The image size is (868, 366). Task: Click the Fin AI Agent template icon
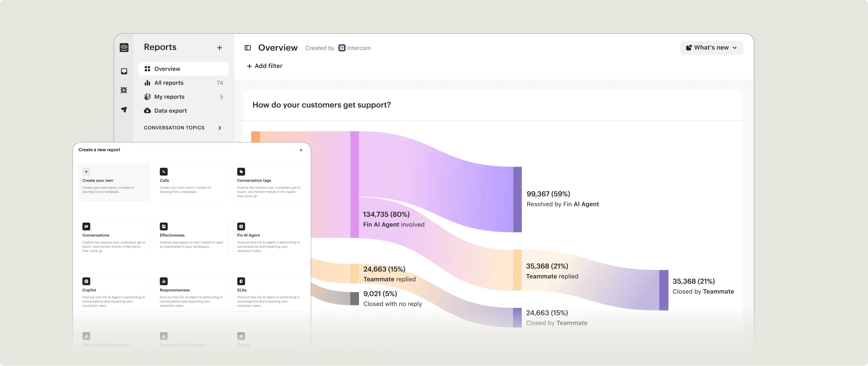click(x=241, y=226)
